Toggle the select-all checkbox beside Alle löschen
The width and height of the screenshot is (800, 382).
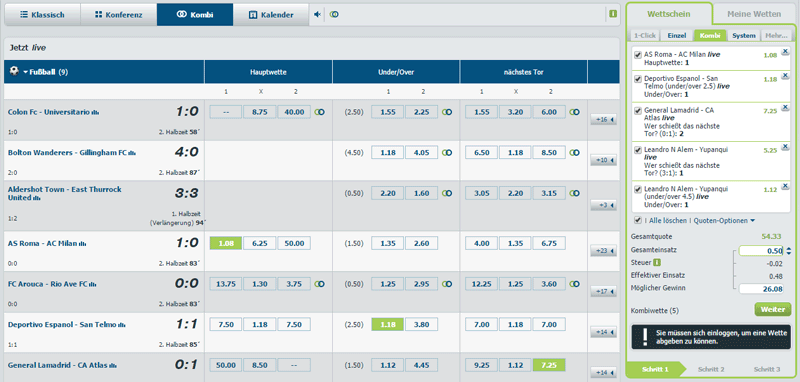(637, 220)
